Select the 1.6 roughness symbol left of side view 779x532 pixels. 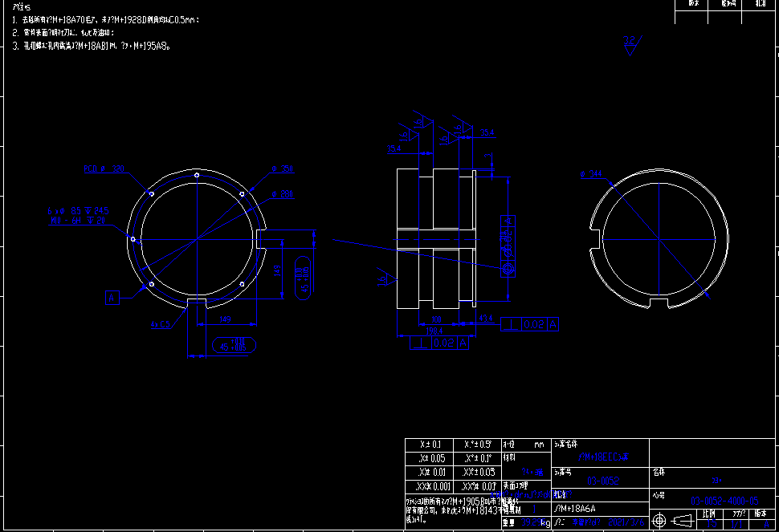coord(385,278)
